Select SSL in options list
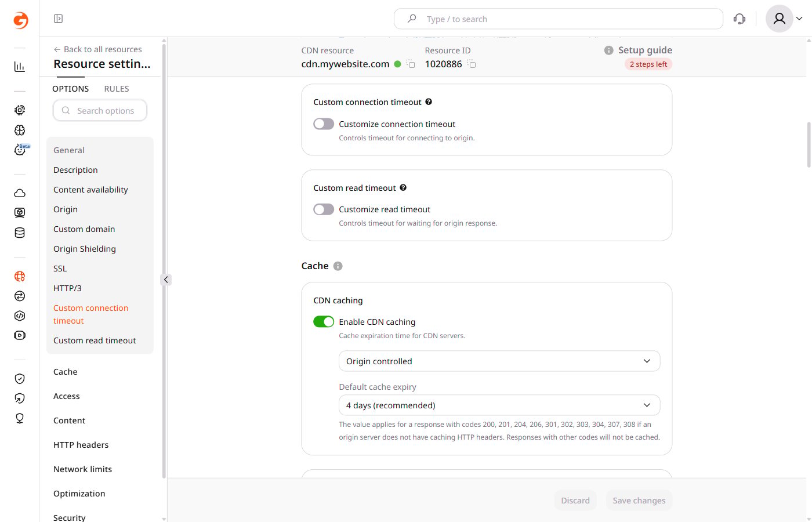 coord(60,269)
